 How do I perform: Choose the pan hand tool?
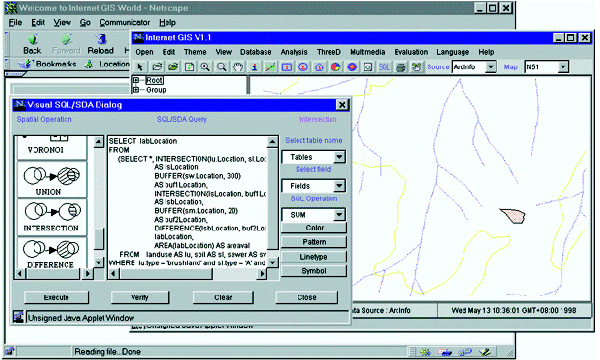tap(238, 67)
